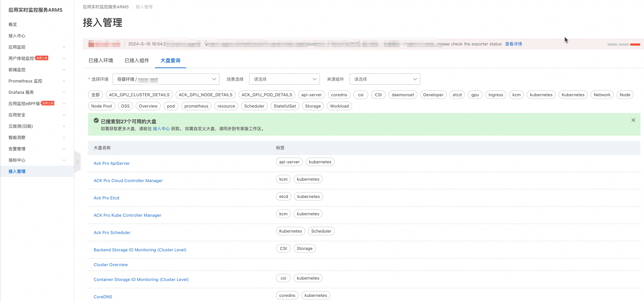Switch to the 已接入环境 tab
This screenshot has width=644, height=302.
pos(101,60)
